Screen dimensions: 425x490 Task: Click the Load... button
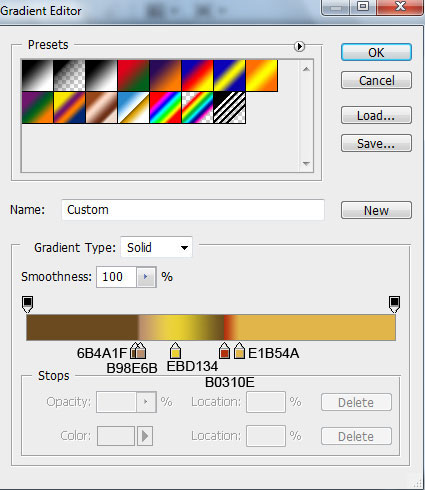(x=376, y=115)
